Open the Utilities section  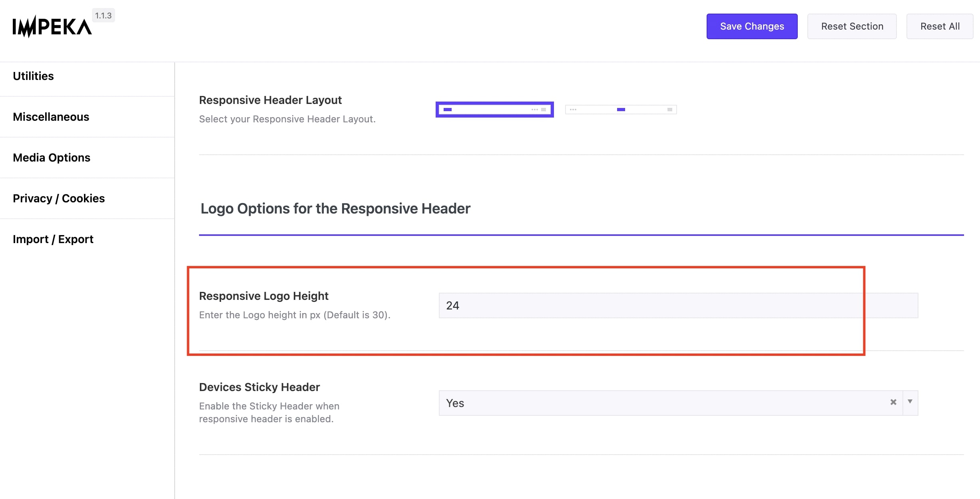pyautogui.click(x=34, y=76)
